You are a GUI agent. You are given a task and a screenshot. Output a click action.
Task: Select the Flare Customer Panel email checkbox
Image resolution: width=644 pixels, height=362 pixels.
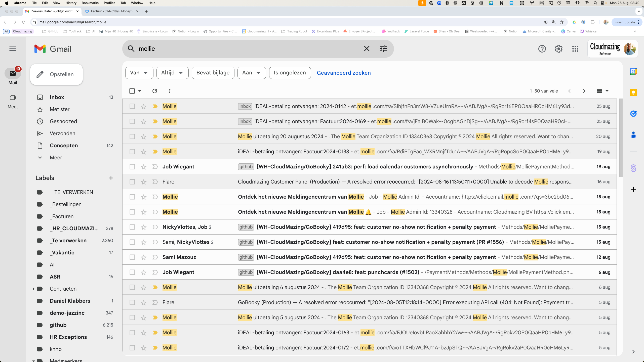click(132, 182)
